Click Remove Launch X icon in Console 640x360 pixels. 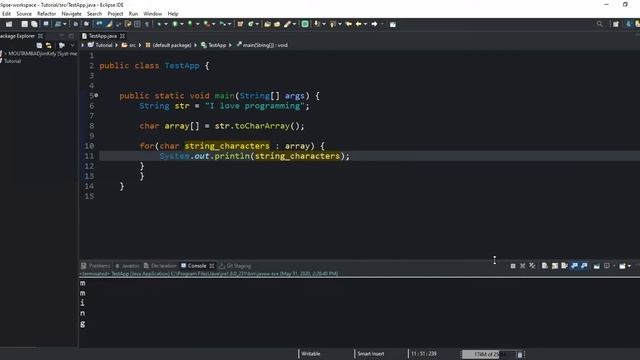[522, 266]
